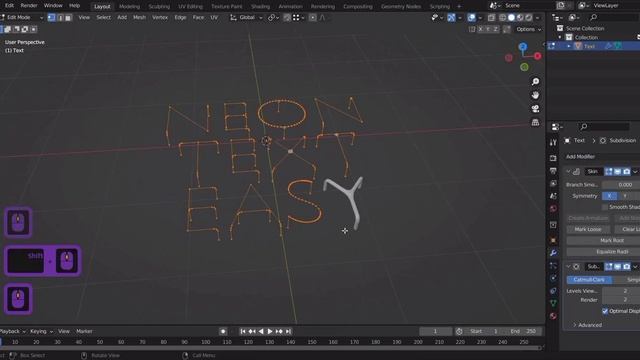Open the Physics properties tab icon

click(x=553, y=278)
